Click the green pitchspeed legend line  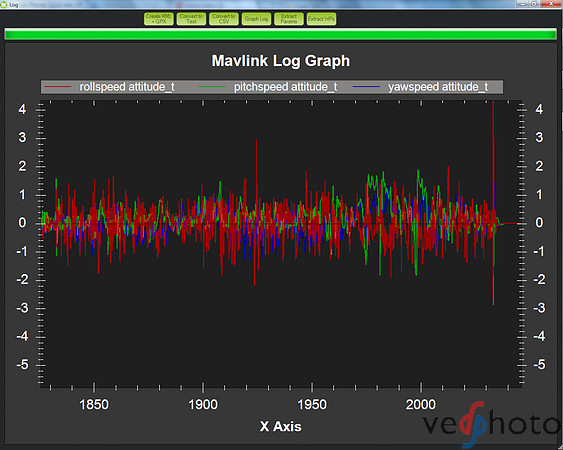212,87
